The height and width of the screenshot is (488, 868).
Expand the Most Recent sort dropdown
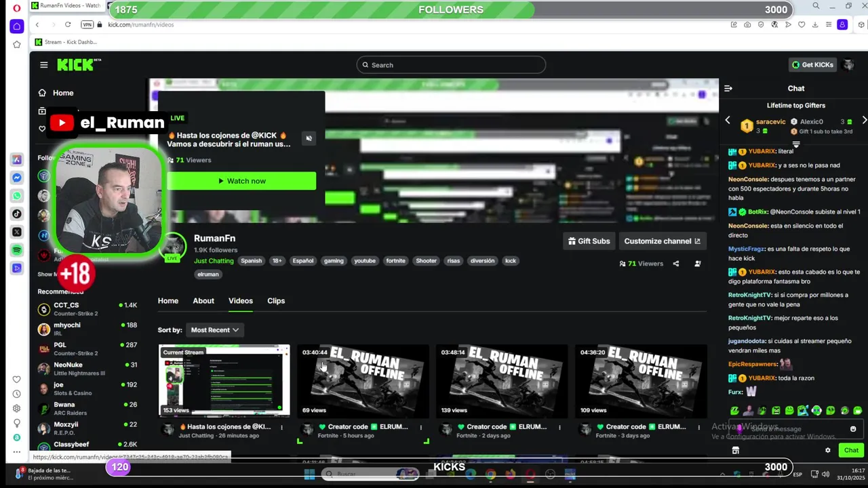point(214,330)
